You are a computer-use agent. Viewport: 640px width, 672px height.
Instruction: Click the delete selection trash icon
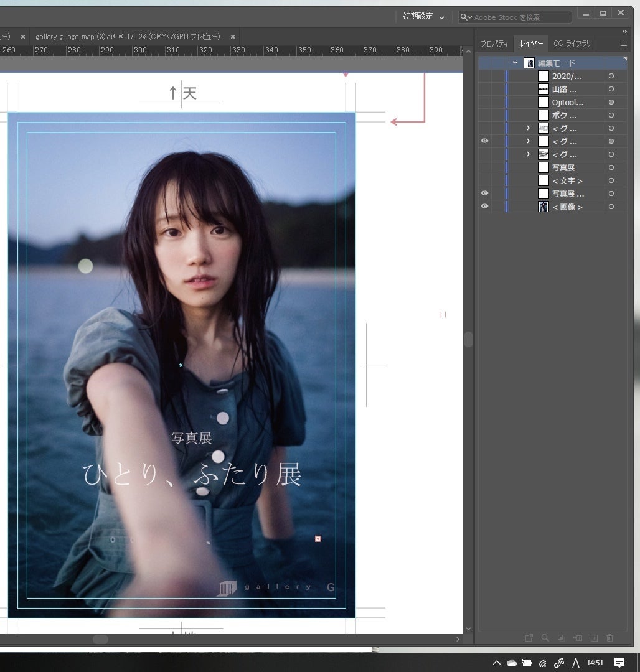(x=609, y=638)
